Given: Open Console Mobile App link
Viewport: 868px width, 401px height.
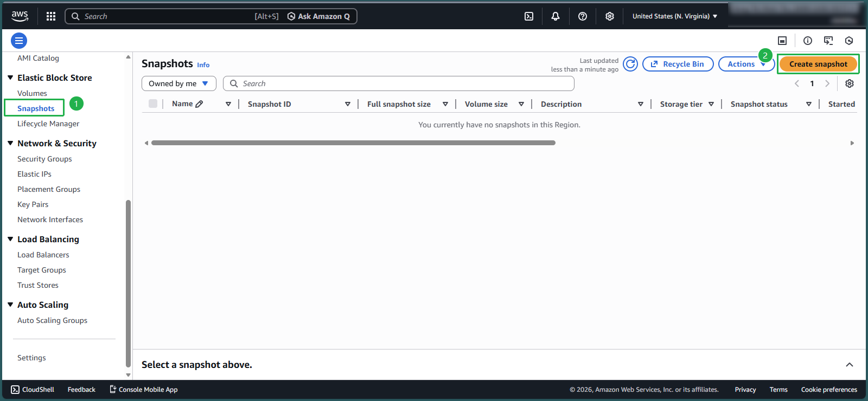Looking at the screenshot, I should [x=144, y=390].
